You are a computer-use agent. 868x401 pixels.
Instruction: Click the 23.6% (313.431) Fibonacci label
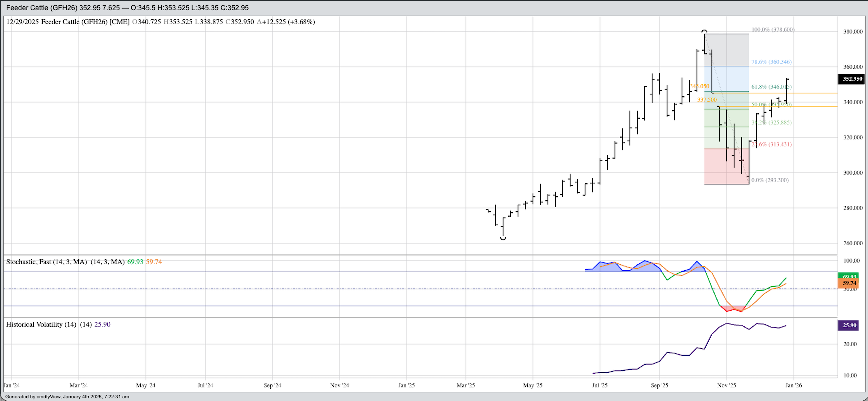coord(771,144)
